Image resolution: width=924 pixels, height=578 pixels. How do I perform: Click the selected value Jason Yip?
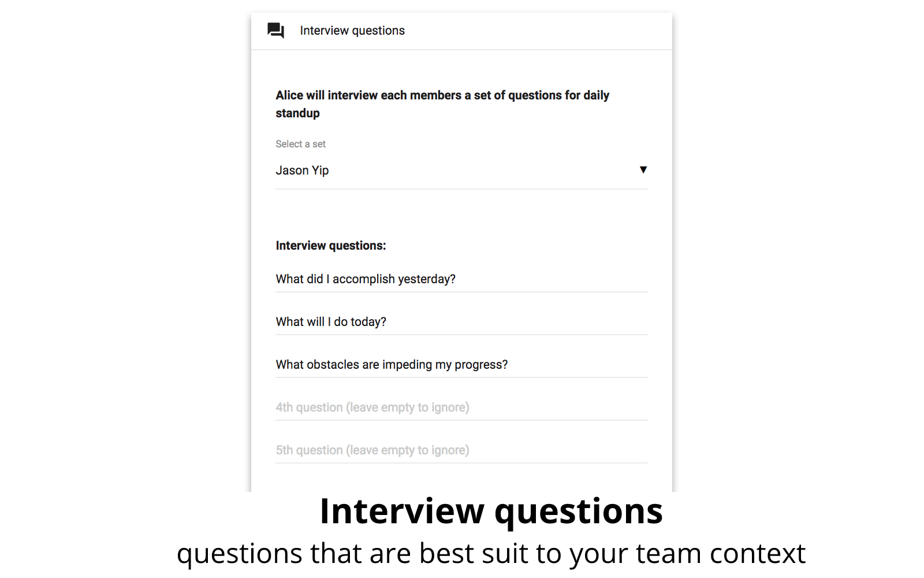(302, 171)
